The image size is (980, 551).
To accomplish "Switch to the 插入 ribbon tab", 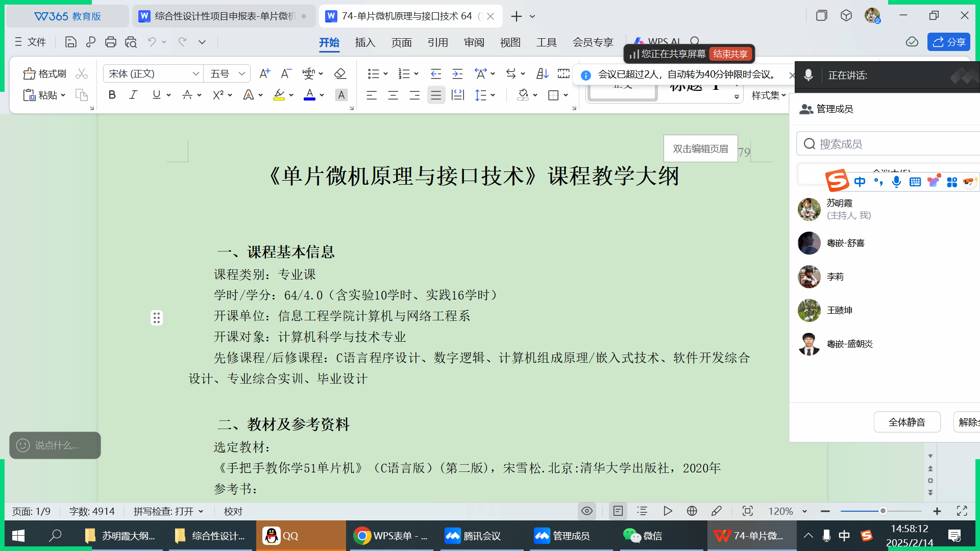I will [x=365, y=42].
